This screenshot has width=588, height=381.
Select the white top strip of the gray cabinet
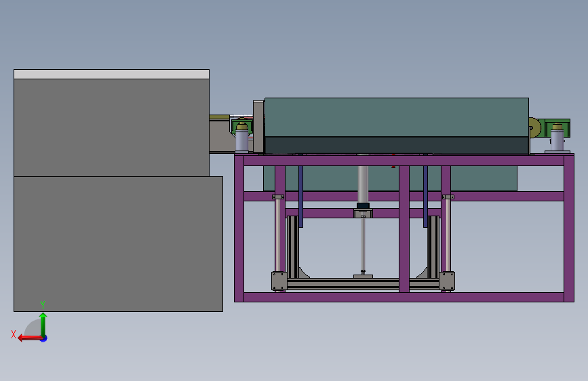(111, 75)
